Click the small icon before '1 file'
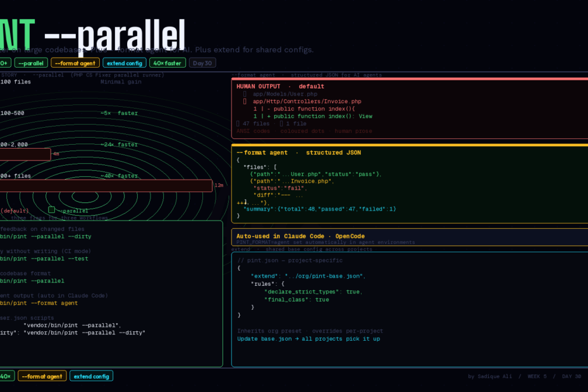The image size is (588, 392). pos(281,123)
